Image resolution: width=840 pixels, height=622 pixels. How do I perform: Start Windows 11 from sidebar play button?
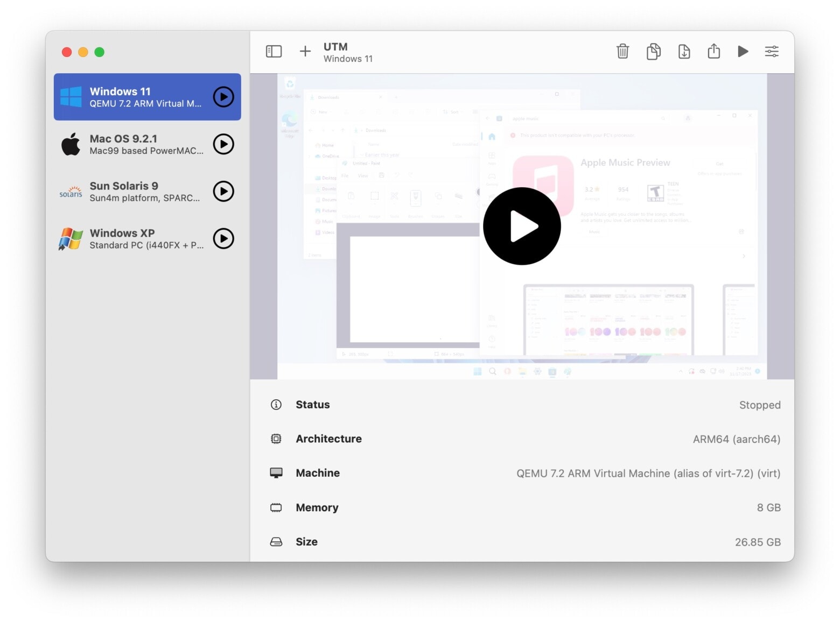pyautogui.click(x=223, y=97)
